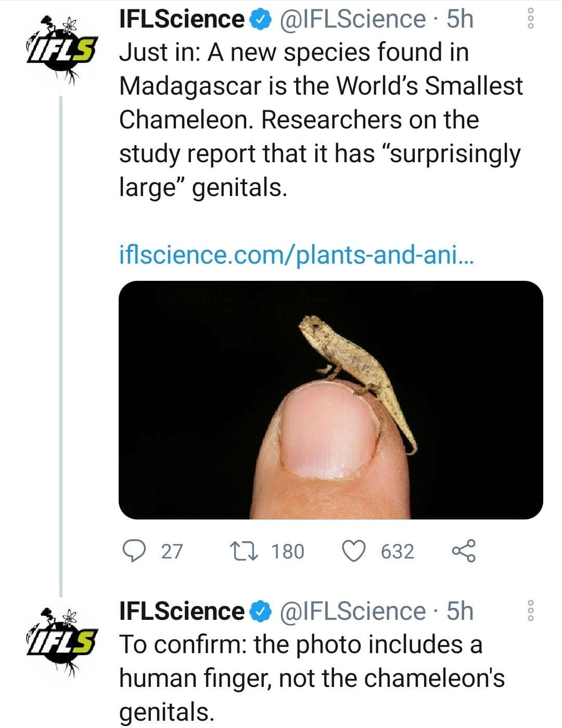The image size is (562, 728).
Task: Click the verified badge on the second tweet
Action: pos(261,612)
